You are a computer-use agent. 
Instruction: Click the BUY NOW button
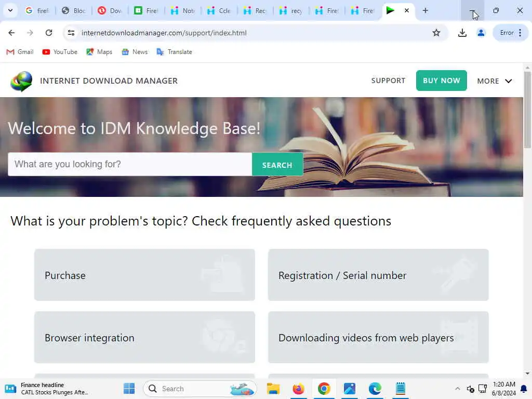coord(442,81)
